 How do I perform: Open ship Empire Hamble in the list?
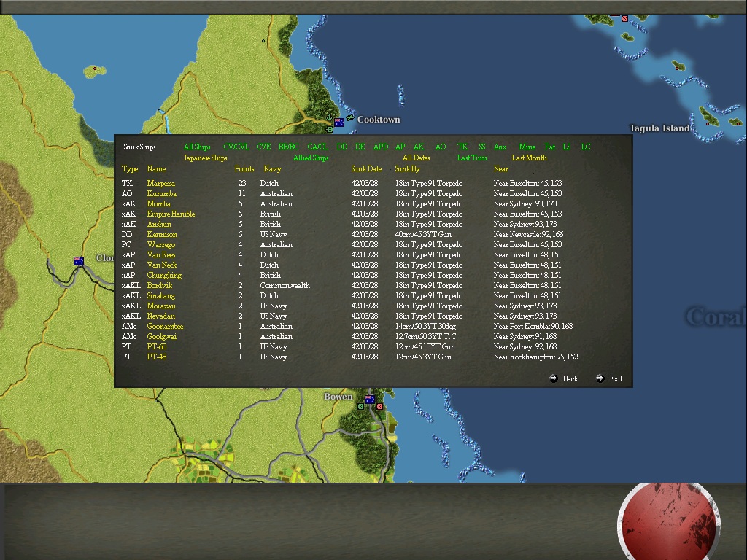(x=171, y=214)
